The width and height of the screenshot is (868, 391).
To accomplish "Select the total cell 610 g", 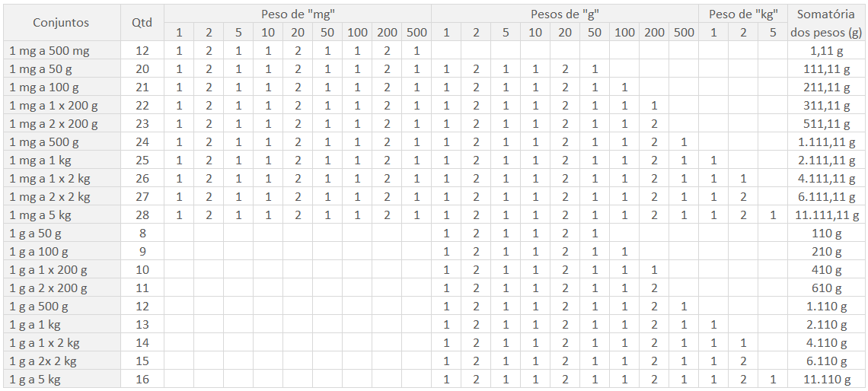I will tap(826, 288).
